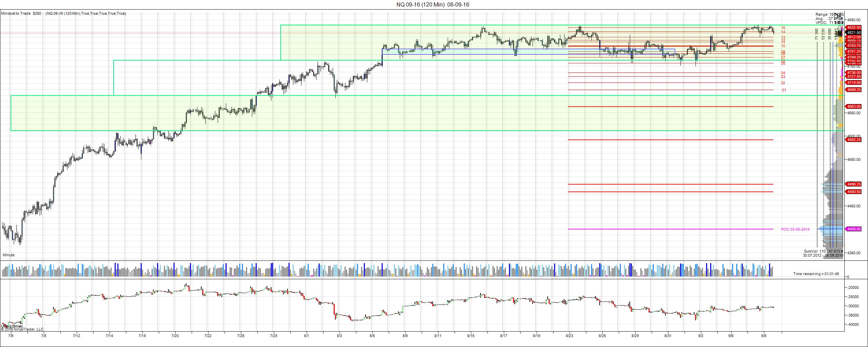The width and height of the screenshot is (868, 347).
Task: Select the 0 label on the volume panel axis
Action: click(848, 277)
